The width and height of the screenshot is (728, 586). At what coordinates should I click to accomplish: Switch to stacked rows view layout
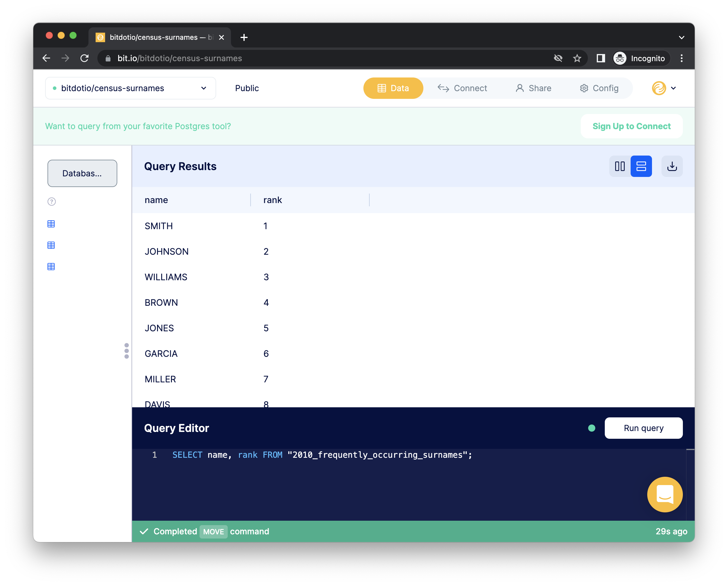pos(641,166)
